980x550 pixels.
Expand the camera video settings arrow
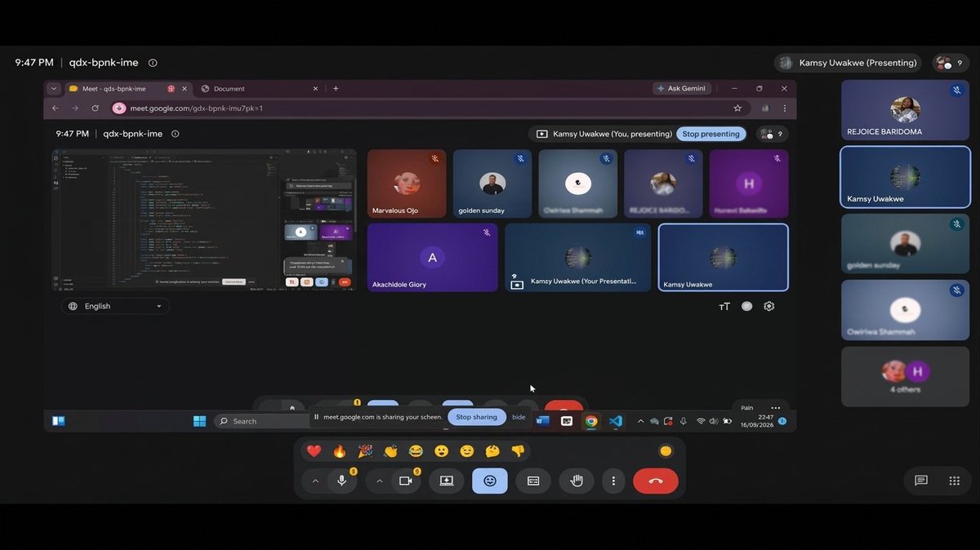click(x=379, y=481)
